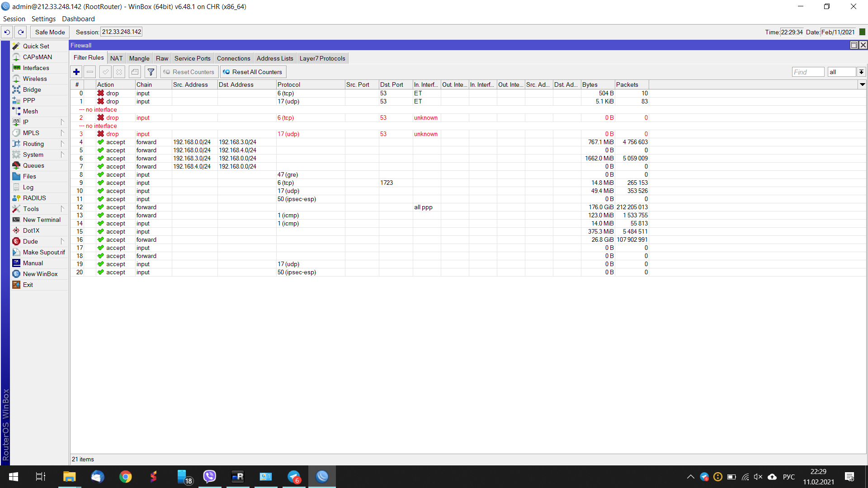This screenshot has height=488, width=868.
Task: Open Log in sidebar
Action: (28, 187)
